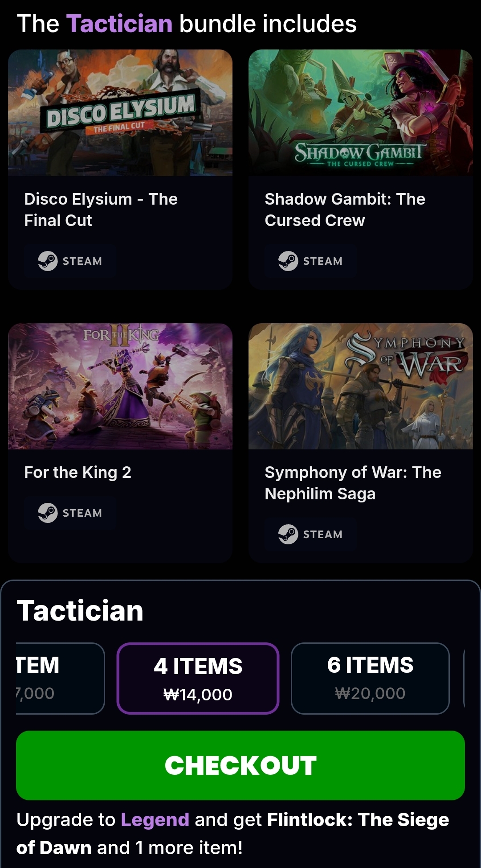
Task: Open Shadow Gambit cover art thumbnail
Action: coord(361,113)
